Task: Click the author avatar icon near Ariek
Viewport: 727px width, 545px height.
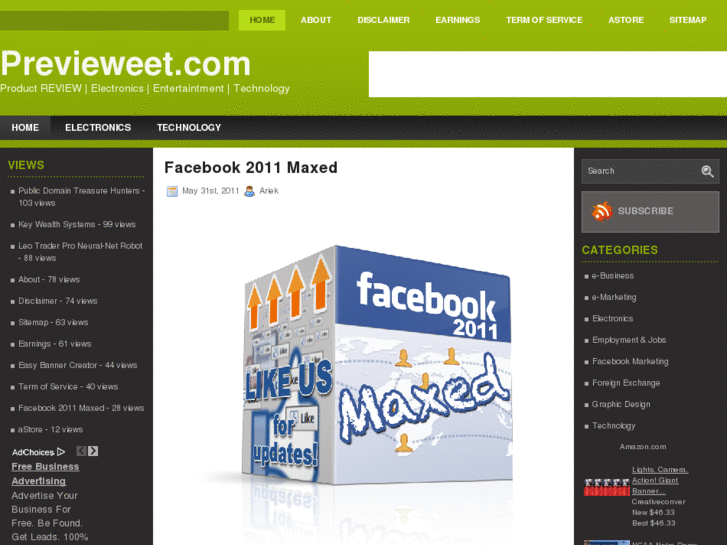Action: (249, 191)
